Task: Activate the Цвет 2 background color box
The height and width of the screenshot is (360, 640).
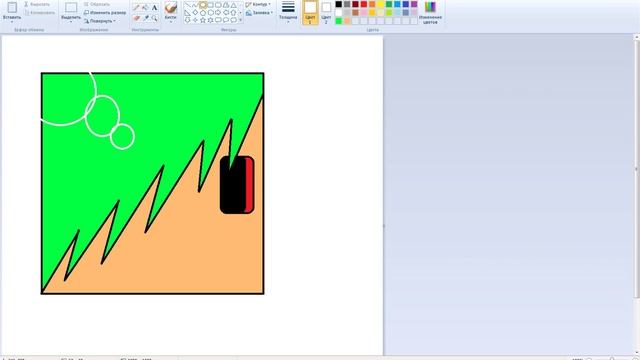Action: pyautogui.click(x=326, y=12)
